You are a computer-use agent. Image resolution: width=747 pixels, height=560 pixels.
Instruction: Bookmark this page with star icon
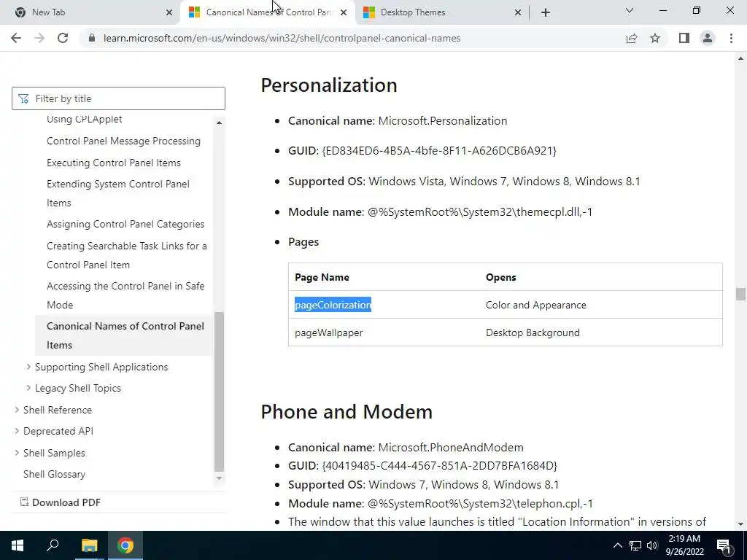point(655,38)
